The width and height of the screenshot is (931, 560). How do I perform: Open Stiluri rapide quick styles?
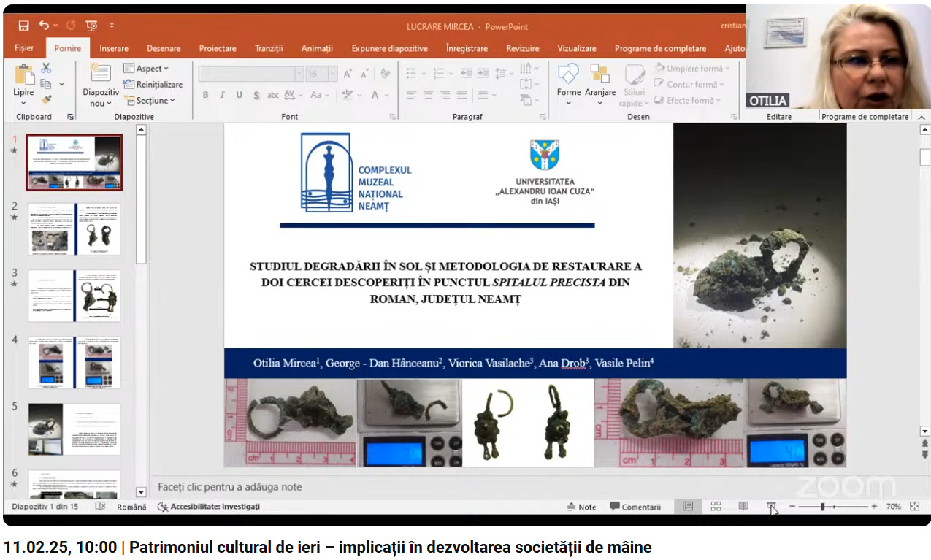[x=635, y=85]
